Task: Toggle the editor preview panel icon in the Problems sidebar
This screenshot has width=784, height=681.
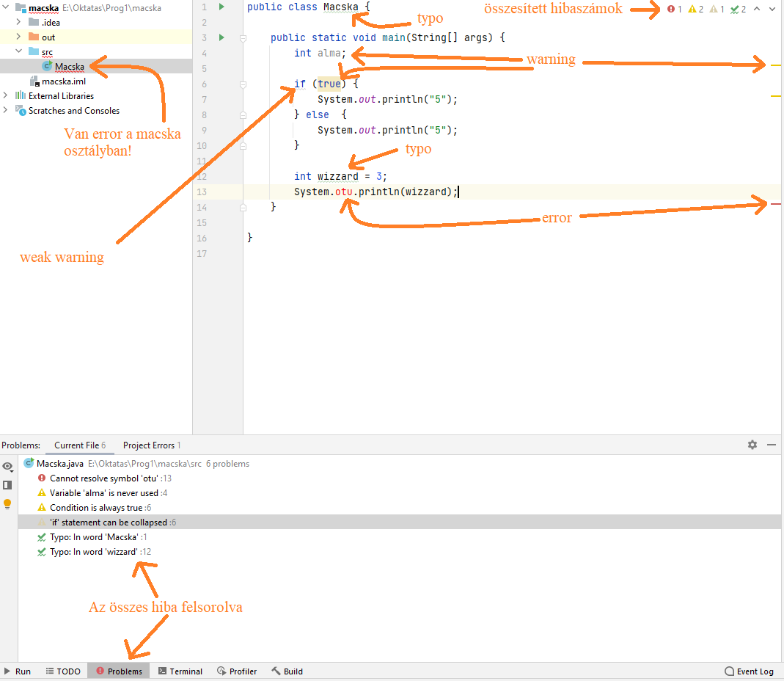Action: point(7,485)
